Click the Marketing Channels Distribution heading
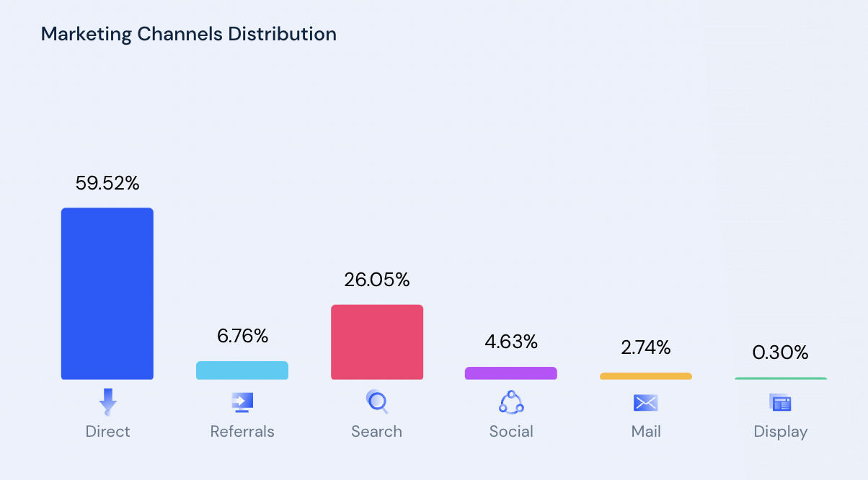The image size is (868, 480). pyautogui.click(x=189, y=34)
